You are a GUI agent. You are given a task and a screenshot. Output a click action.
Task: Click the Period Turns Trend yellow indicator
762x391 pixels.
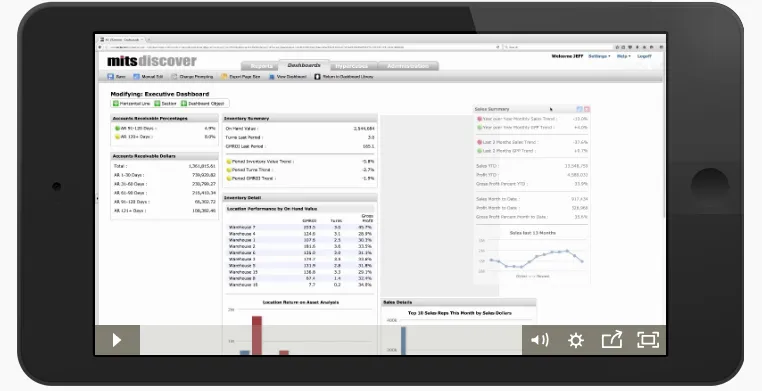point(229,170)
